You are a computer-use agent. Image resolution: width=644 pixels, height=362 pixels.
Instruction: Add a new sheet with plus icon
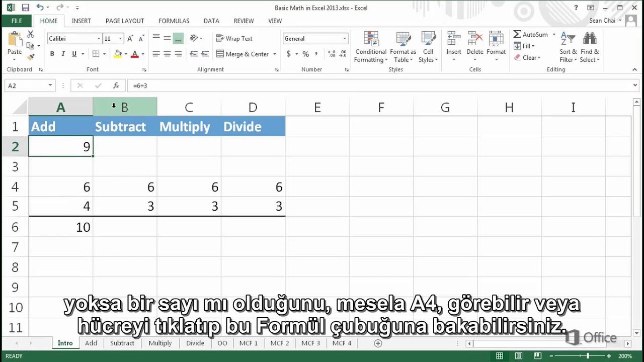point(378,343)
